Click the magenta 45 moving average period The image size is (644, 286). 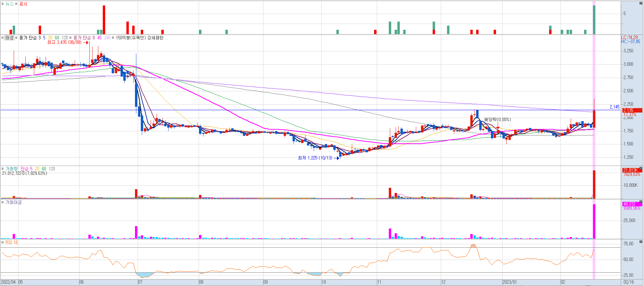click(x=99, y=38)
